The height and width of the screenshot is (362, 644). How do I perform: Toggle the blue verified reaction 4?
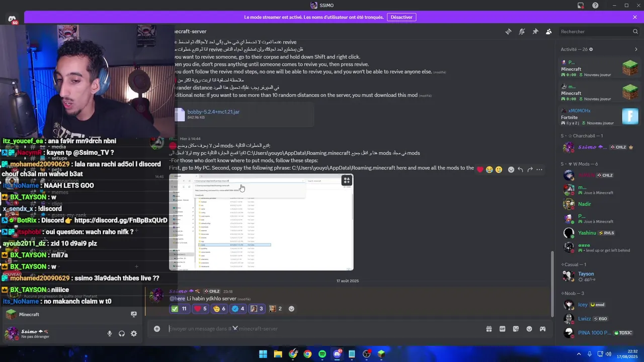tap(238, 309)
